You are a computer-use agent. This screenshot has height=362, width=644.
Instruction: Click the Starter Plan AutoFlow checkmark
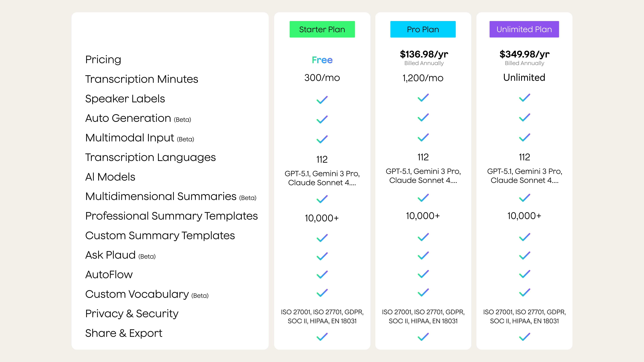322,275
